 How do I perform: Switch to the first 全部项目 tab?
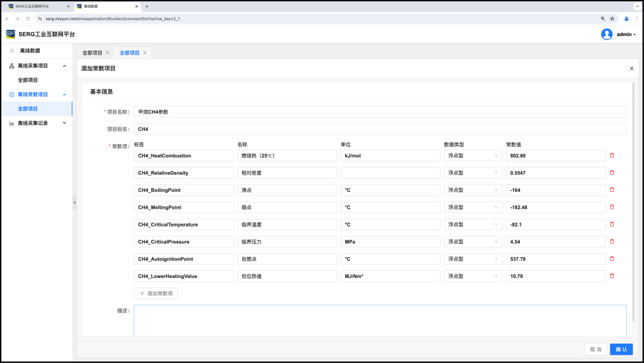pos(92,53)
